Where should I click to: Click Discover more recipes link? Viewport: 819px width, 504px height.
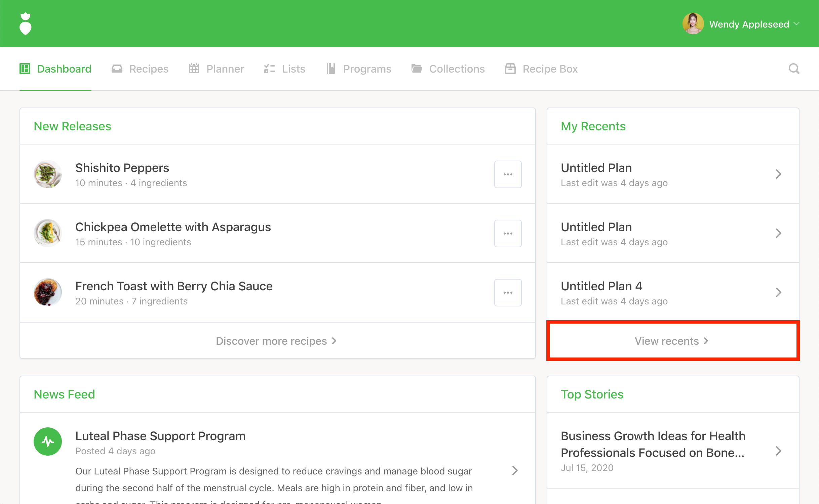[x=276, y=341]
